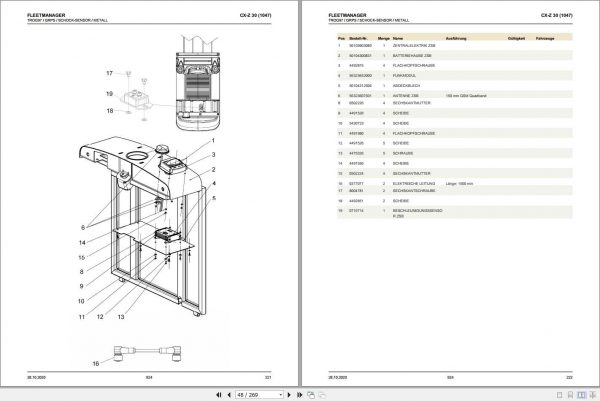Select the BATTERIEGEHÄUSE part name in row 2
Viewport: 600px width, 401px height.
coord(412,55)
